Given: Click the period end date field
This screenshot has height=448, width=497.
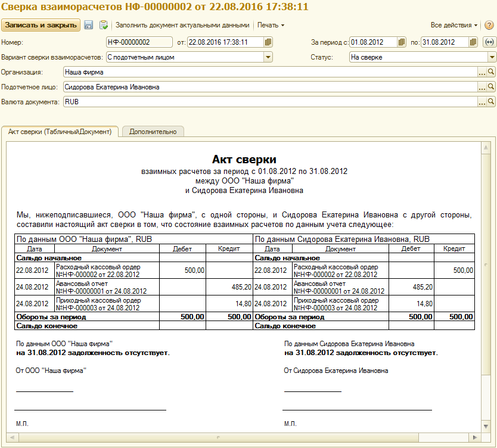Looking at the screenshot, I should click(445, 42).
